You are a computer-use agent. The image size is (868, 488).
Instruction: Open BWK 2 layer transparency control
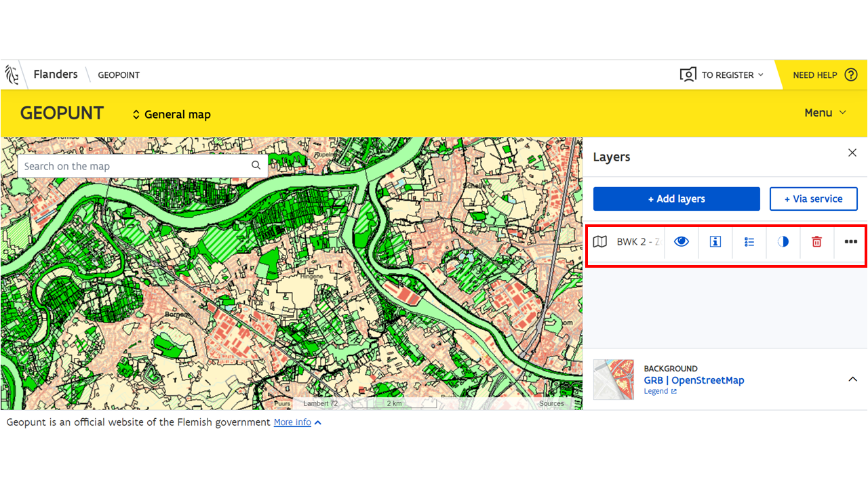783,242
